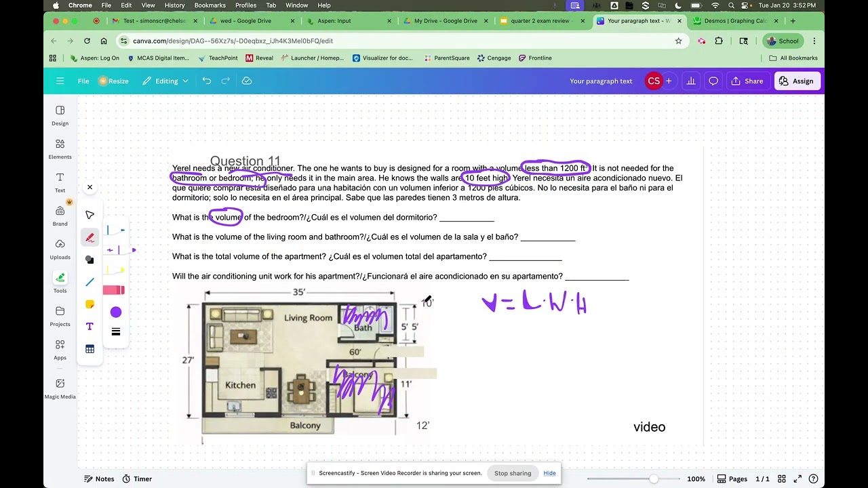Open the File menu in Canva
The image size is (868, 488).
tap(83, 81)
